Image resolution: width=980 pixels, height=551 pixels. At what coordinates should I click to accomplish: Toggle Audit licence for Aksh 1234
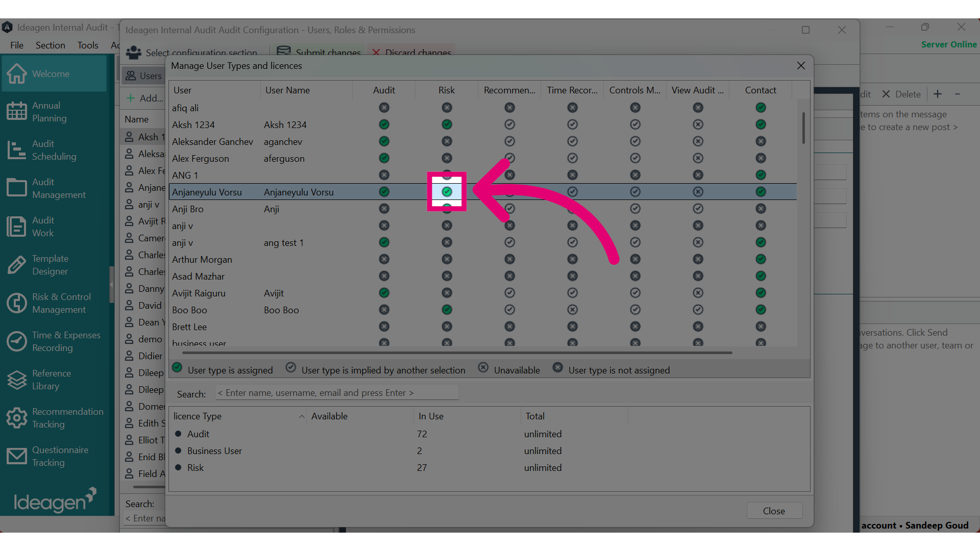[x=384, y=124]
